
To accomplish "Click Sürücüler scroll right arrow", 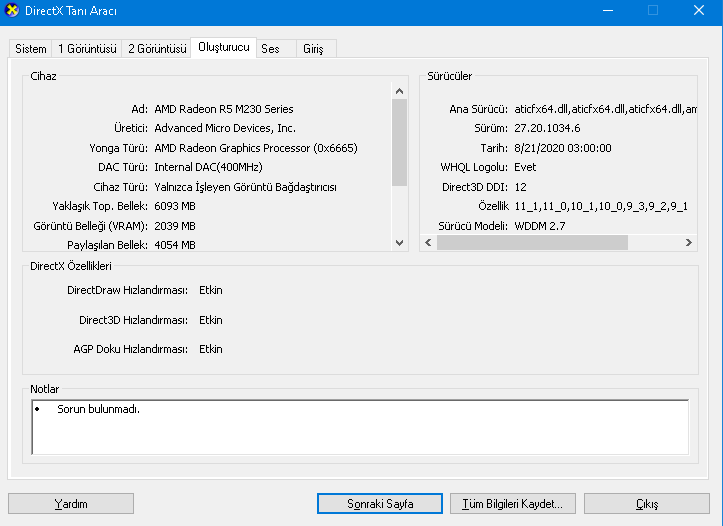I will (688, 242).
